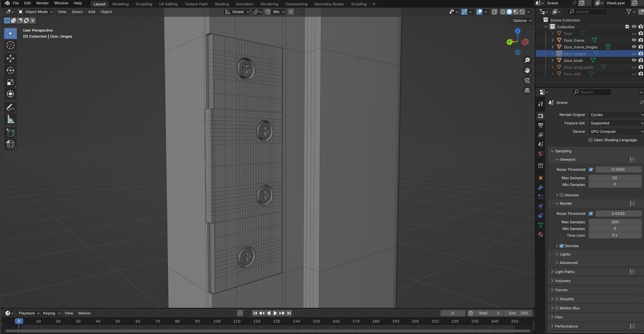Play the animation forward
The width and height of the screenshot is (644, 334).
click(275, 313)
